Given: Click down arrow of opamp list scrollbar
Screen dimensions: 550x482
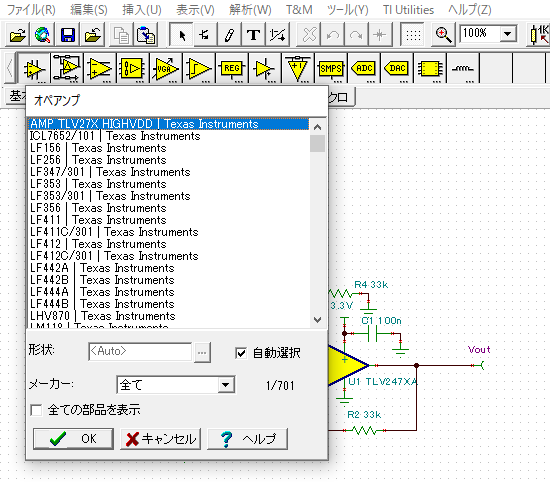Looking at the screenshot, I should point(317,320).
